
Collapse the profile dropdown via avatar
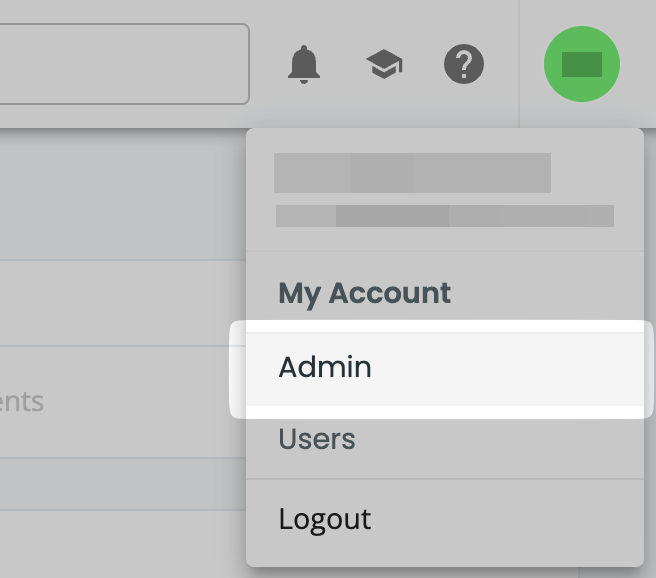(x=581, y=65)
